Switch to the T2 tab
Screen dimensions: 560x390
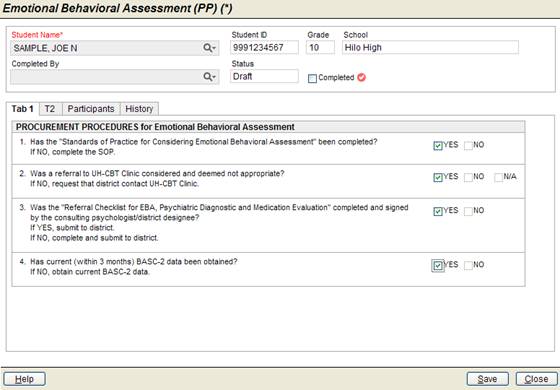coord(50,109)
